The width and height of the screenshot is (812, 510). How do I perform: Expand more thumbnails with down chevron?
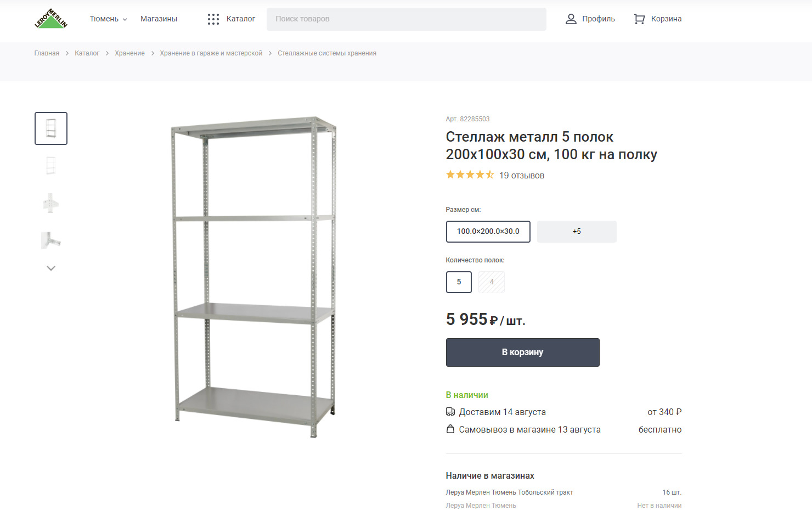[x=51, y=268]
